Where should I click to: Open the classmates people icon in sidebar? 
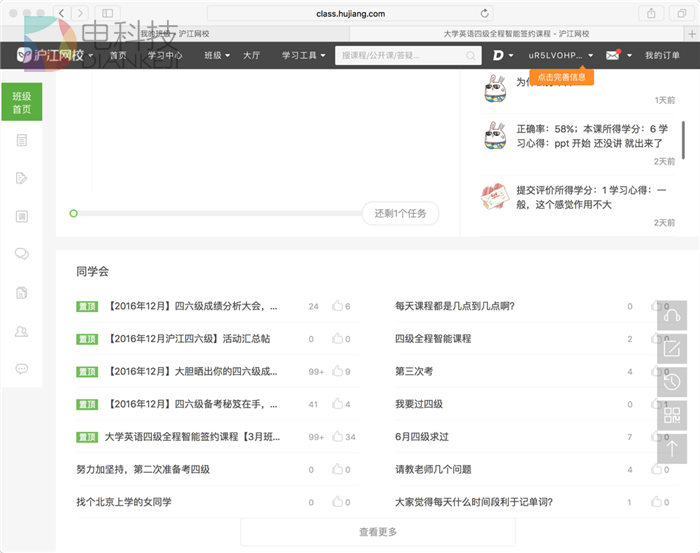21,331
